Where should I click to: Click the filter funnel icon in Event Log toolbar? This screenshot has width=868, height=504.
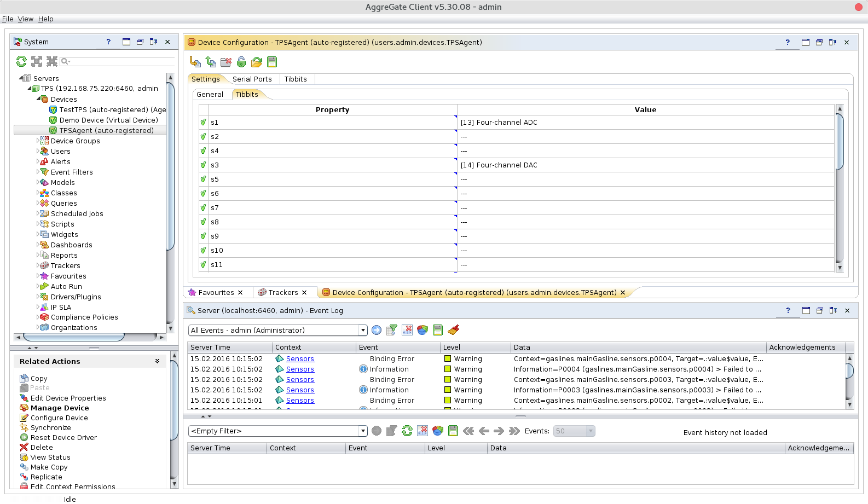point(392,330)
